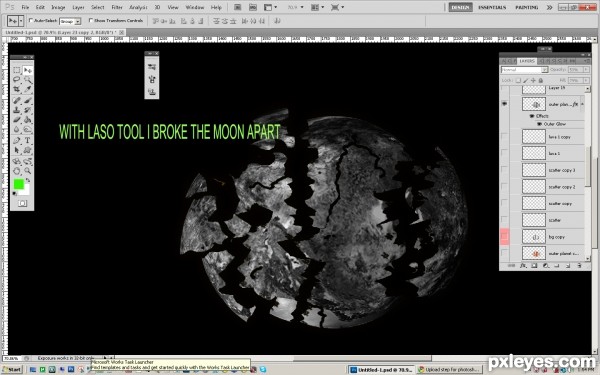Screen dimensions: 600x375
Task: Open the tool preset picker arrow
Action: pos(21,21)
